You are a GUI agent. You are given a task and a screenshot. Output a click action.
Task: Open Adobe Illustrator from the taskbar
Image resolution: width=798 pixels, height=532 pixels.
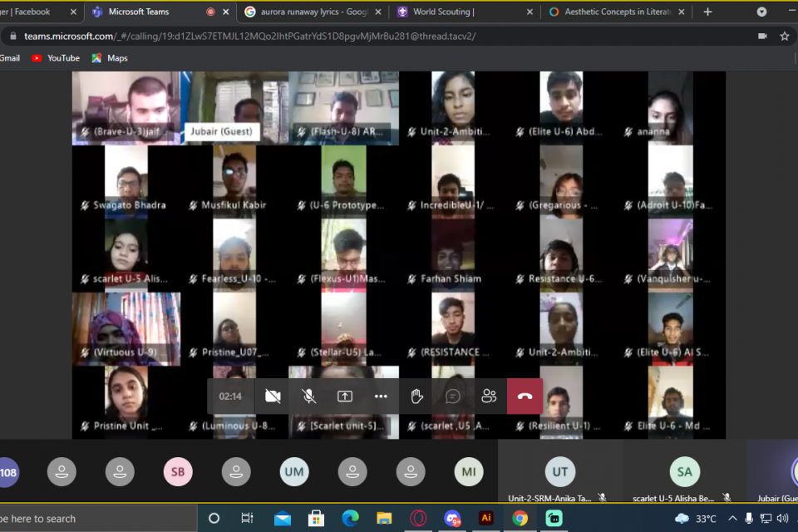click(486, 519)
